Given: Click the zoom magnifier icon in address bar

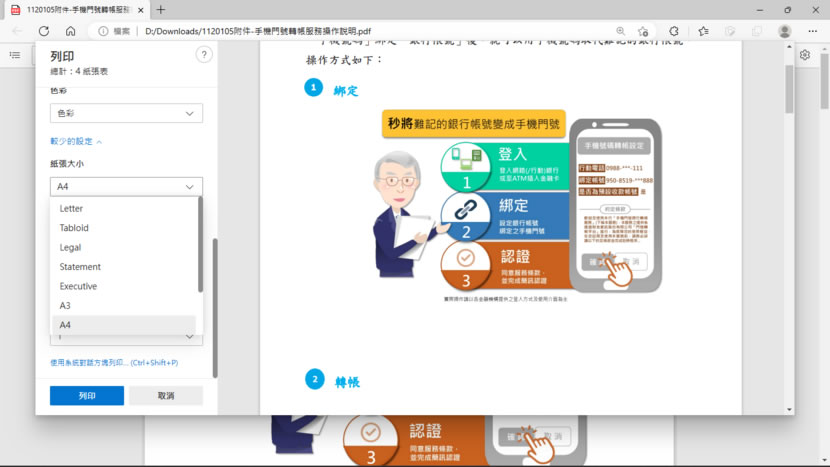Looking at the screenshot, I should [x=621, y=31].
